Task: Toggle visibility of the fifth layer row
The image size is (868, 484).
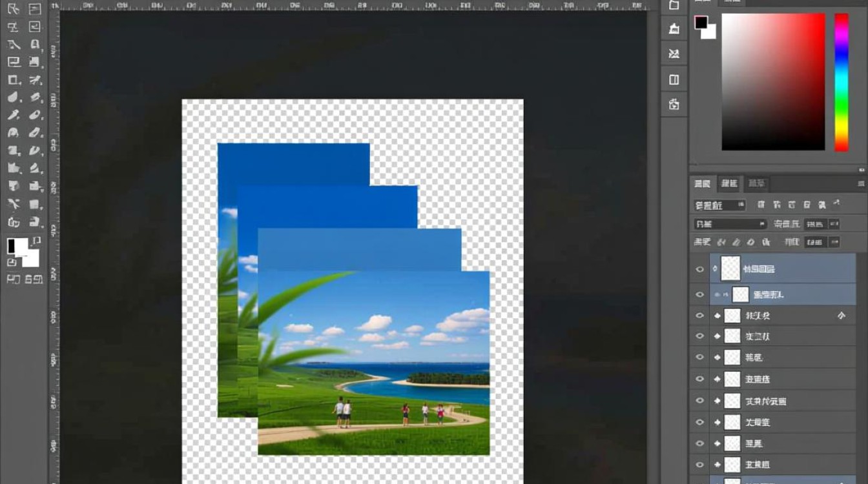Action: (x=699, y=358)
